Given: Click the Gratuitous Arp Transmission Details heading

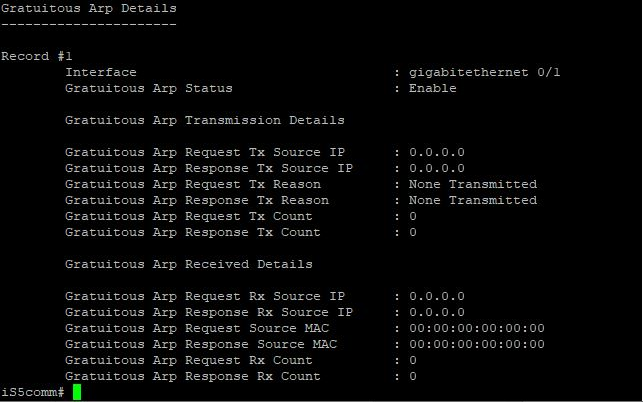Looking at the screenshot, I should [205, 120].
